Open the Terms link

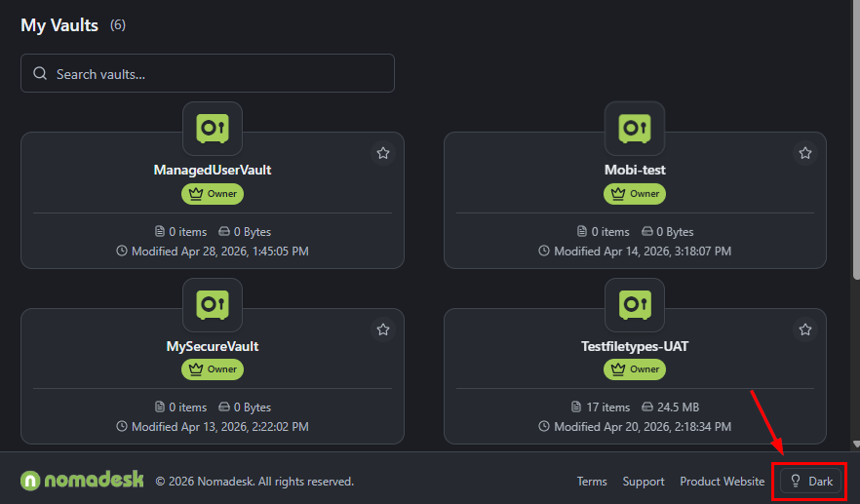coord(592,482)
